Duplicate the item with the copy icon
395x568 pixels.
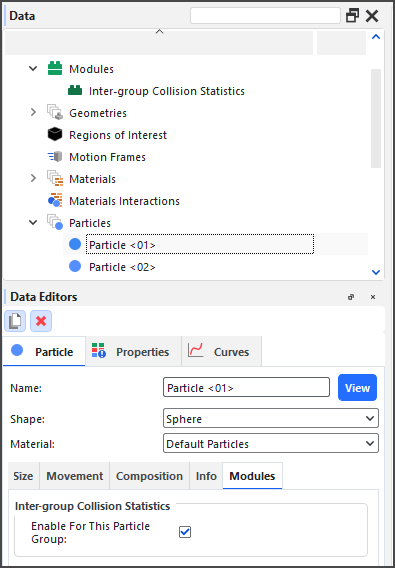[15, 321]
